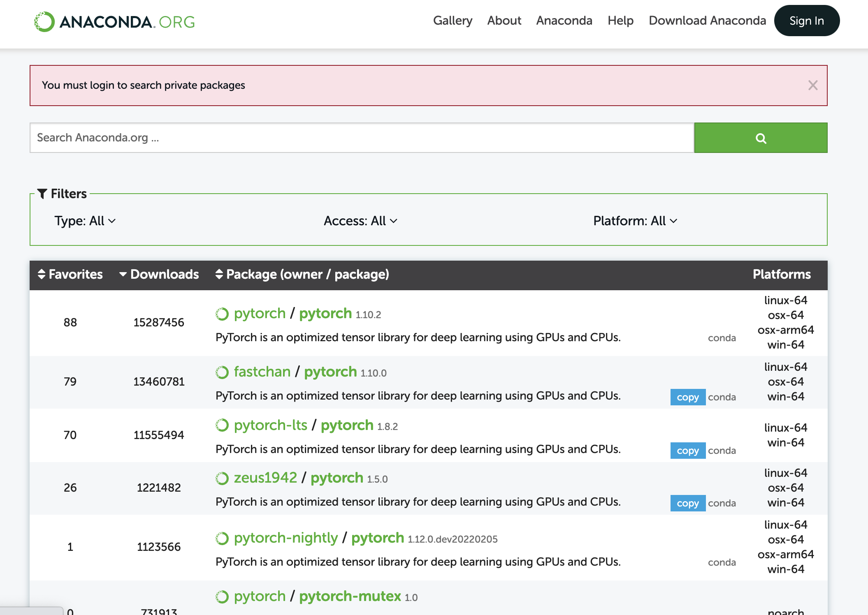Click the Anaconda icon beside zeus1942 / pytorch

click(222, 479)
